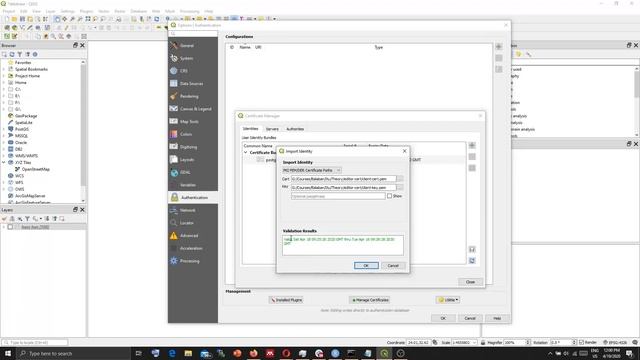Click Cancel button in Options dialog

(470, 318)
